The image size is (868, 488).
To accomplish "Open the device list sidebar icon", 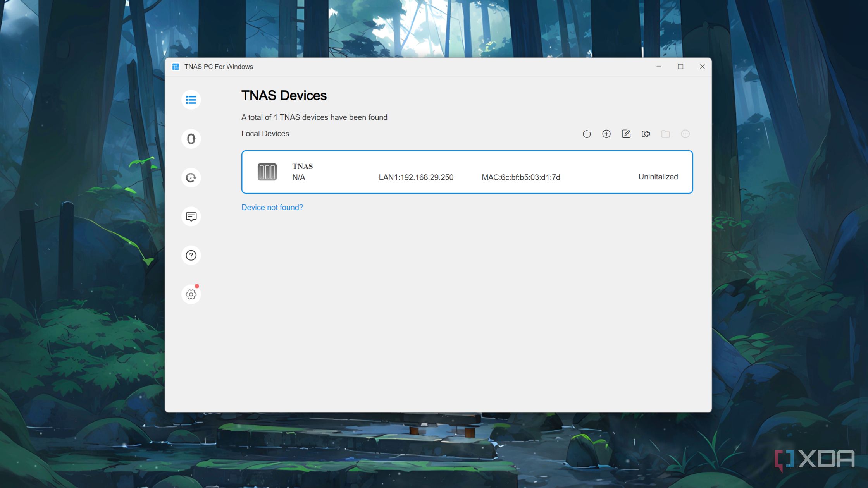I will click(191, 100).
